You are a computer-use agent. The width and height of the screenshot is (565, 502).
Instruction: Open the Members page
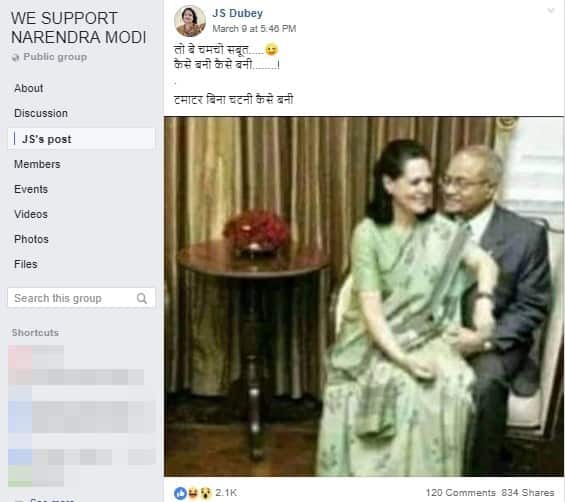coord(37,164)
